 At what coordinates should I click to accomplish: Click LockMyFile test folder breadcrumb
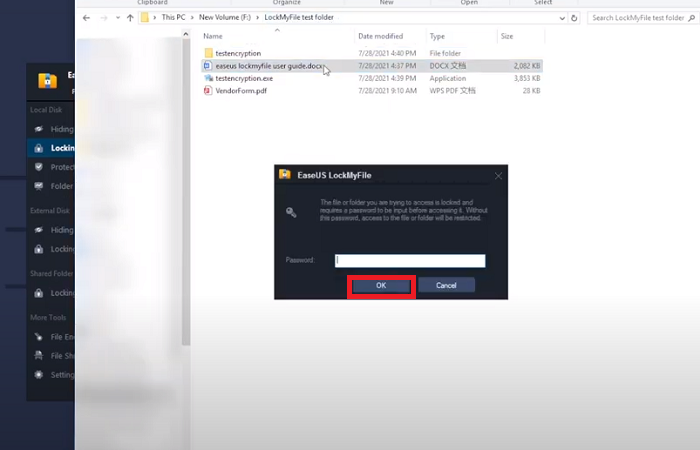[x=299, y=17]
